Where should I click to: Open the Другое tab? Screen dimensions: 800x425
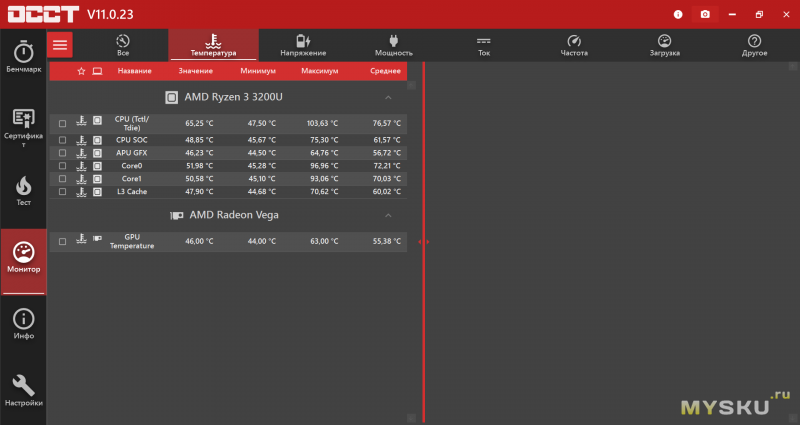pos(755,45)
